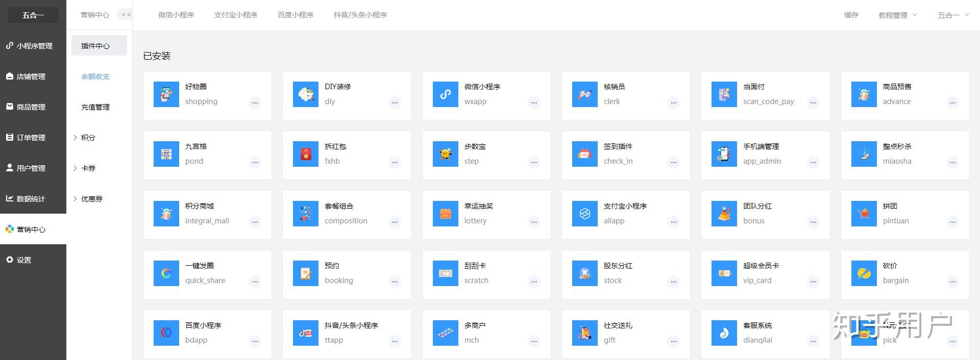Open the 九宫格 pond plugin icon

(166, 154)
